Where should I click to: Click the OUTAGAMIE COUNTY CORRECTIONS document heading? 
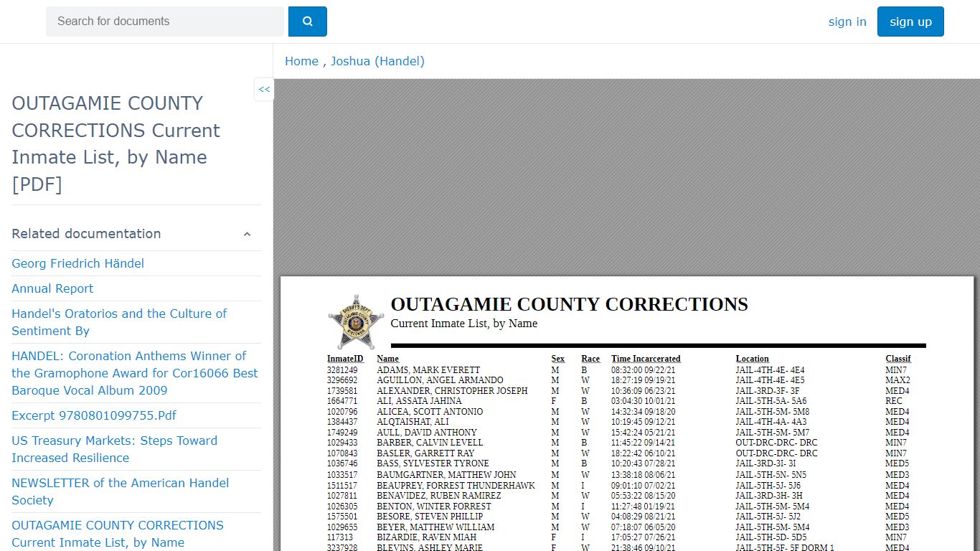569,304
